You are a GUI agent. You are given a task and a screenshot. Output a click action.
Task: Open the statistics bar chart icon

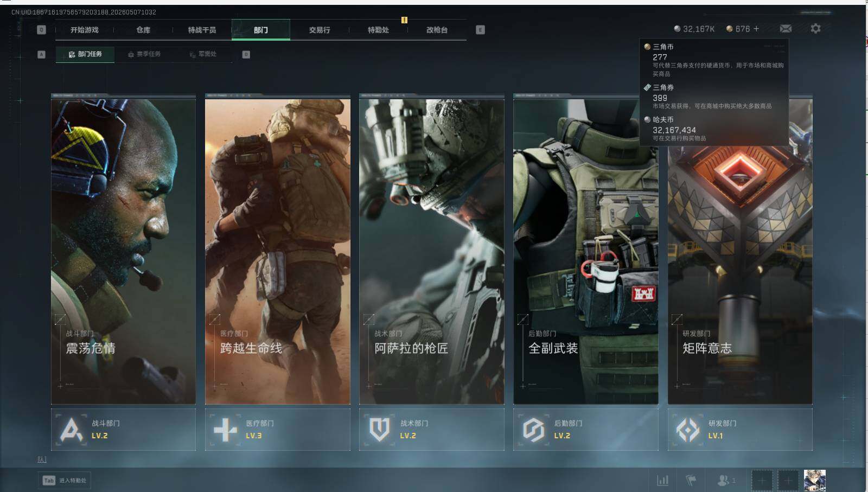[662, 480]
